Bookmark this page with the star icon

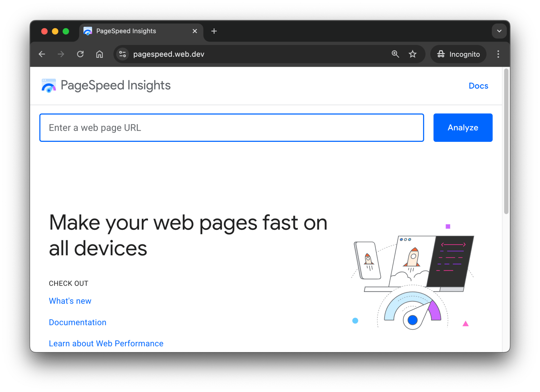tap(412, 54)
